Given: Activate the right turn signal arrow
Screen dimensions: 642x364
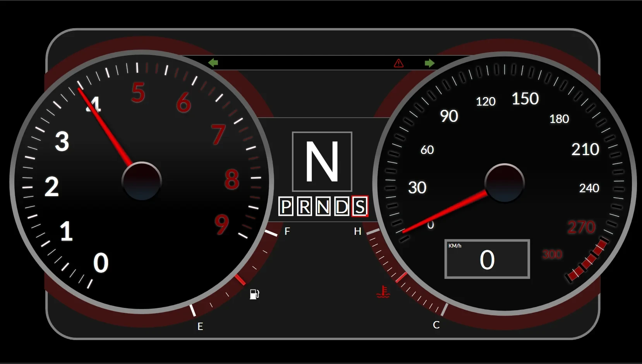Looking at the screenshot, I should [x=429, y=63].
